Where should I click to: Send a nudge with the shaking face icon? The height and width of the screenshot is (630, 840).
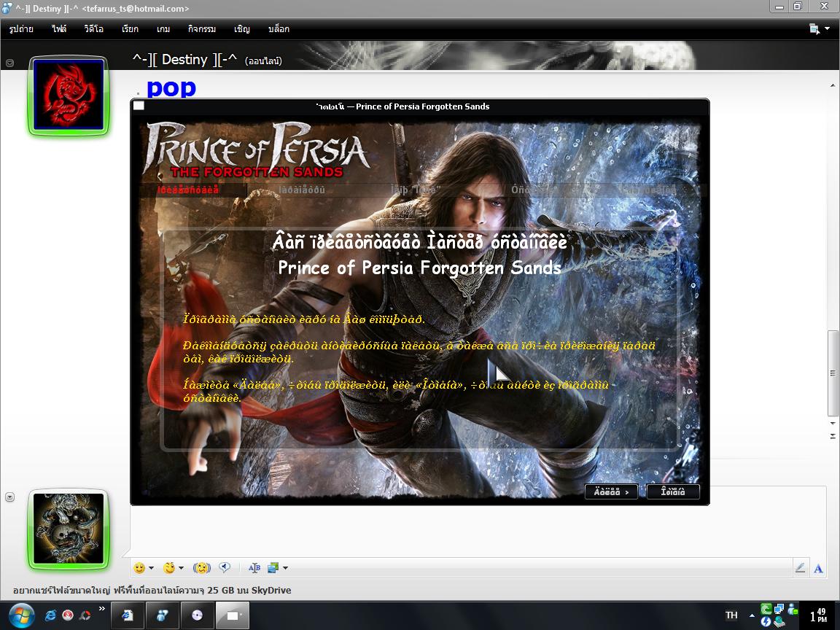[x=201, y=568]
